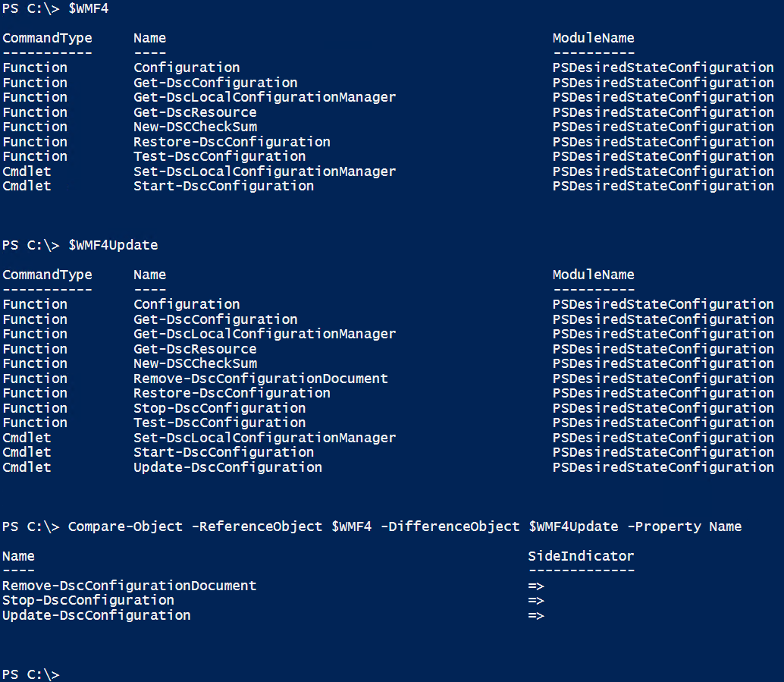Click Restore-DscConfiguration in the first $WMF4 listing
Viewport: 784px width, 682px height.
pos(232,142)
